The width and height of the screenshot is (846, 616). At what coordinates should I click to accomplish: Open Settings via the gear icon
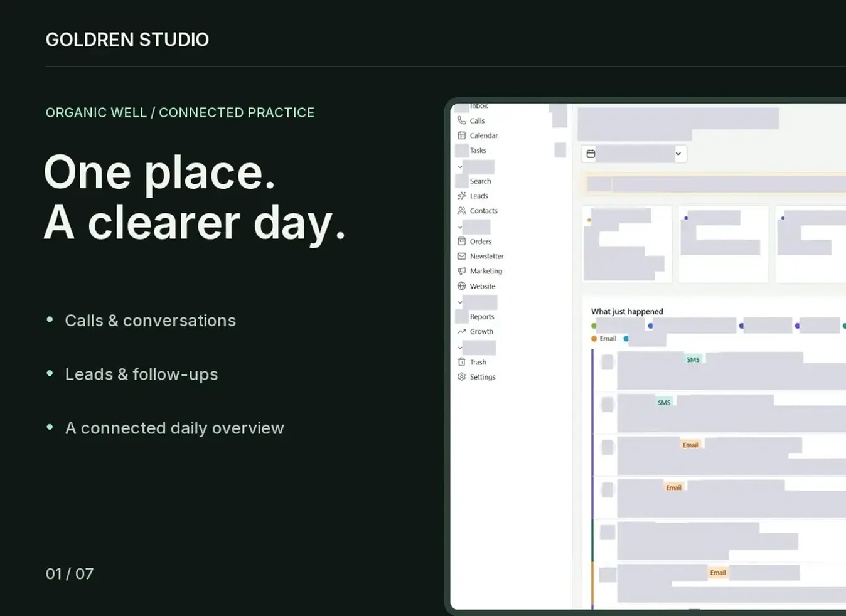pos(461,377)
